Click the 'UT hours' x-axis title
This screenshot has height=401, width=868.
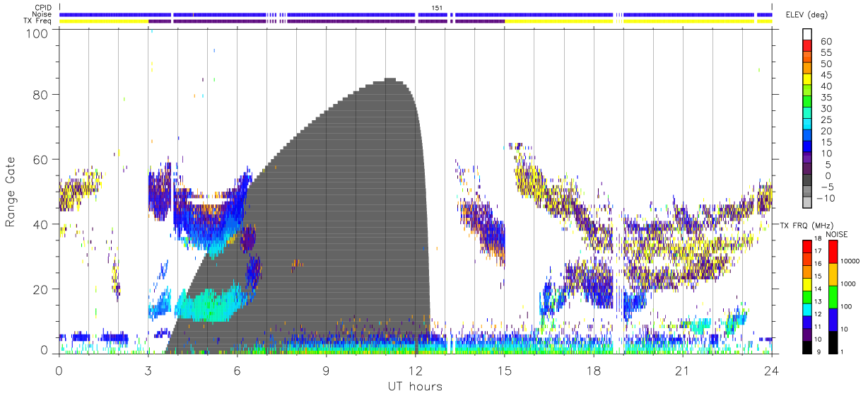pyautogui.click(x=414, y=386)
